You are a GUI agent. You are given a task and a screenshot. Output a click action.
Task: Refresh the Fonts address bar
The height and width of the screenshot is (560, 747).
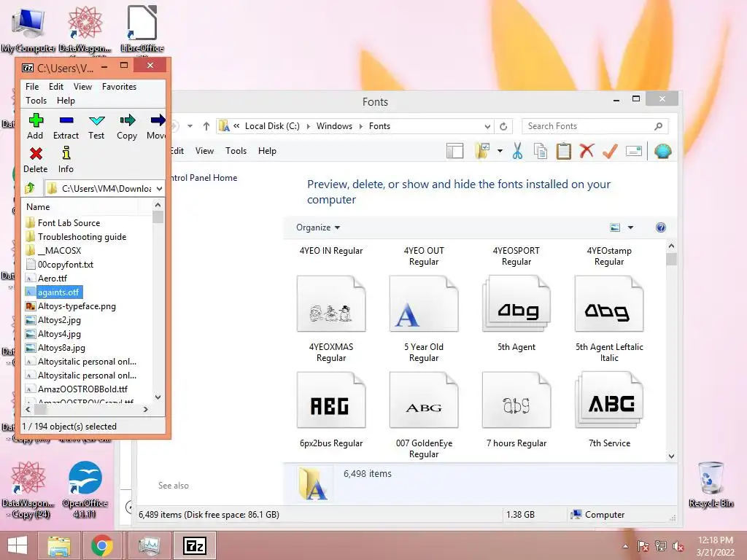click(503, 126)
